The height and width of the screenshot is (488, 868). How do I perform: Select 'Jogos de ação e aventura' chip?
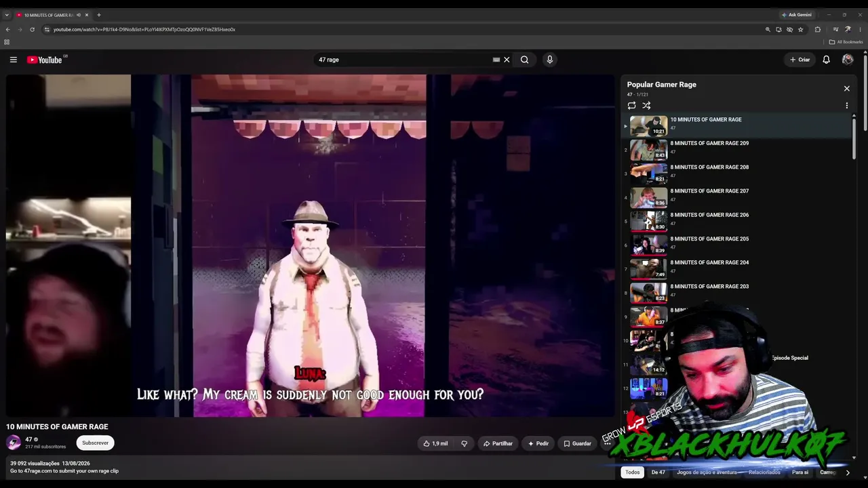point(707,472)
